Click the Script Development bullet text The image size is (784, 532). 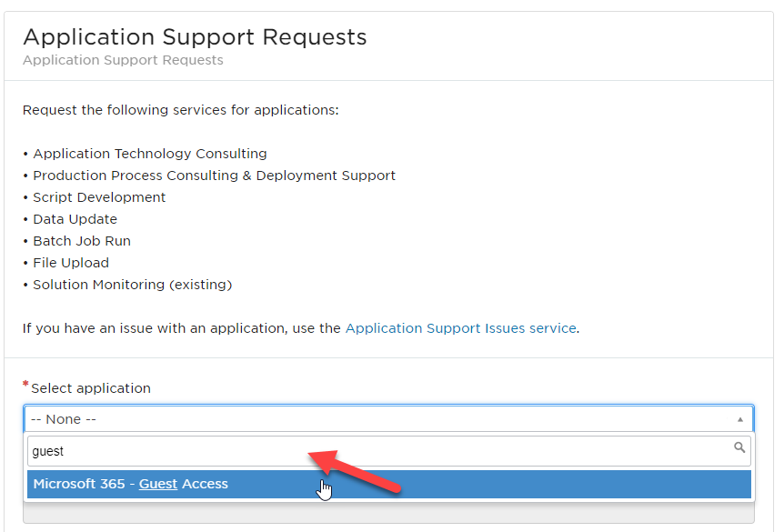[99, 197]
